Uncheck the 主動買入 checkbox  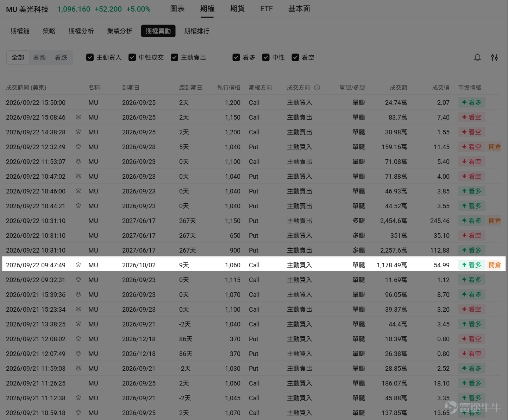(x=90, y=57)
